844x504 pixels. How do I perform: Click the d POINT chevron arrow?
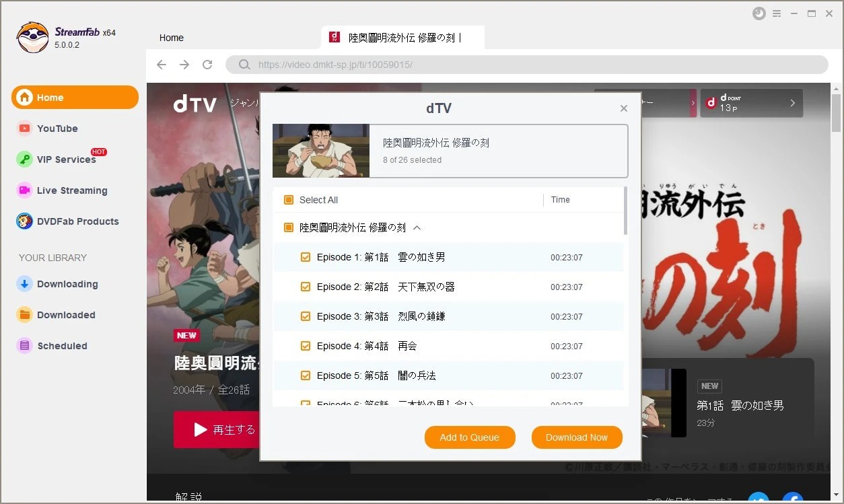click(x=792, y=103)
